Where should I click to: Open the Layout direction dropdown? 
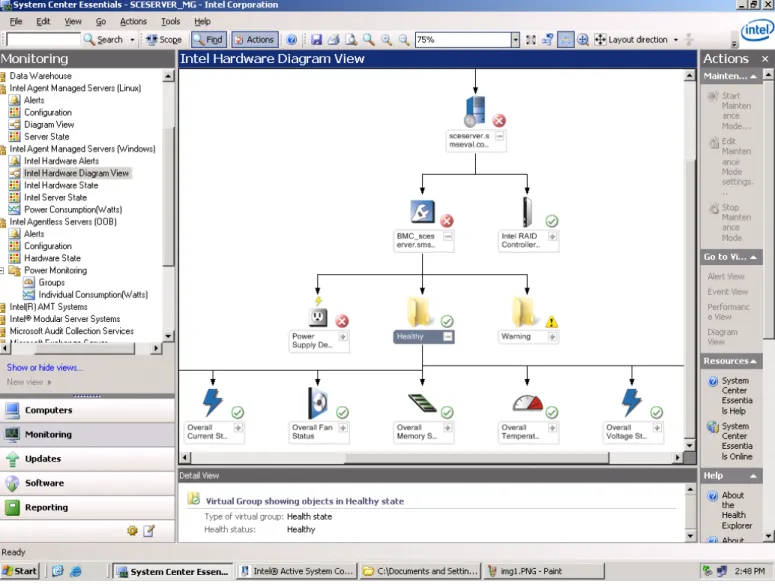676,40
